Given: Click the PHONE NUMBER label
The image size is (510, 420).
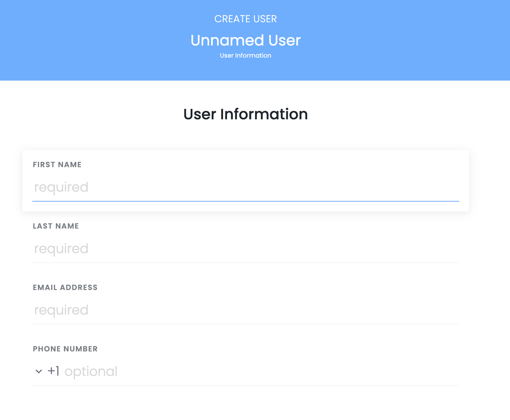Looking at the screenshot, I should point(65,349).
